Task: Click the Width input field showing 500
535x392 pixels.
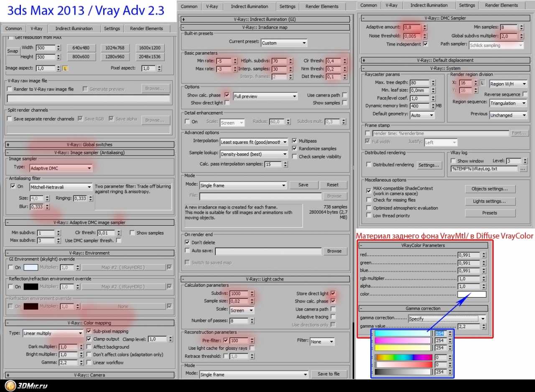Action: pyautogui.click(x=46, y=48)
